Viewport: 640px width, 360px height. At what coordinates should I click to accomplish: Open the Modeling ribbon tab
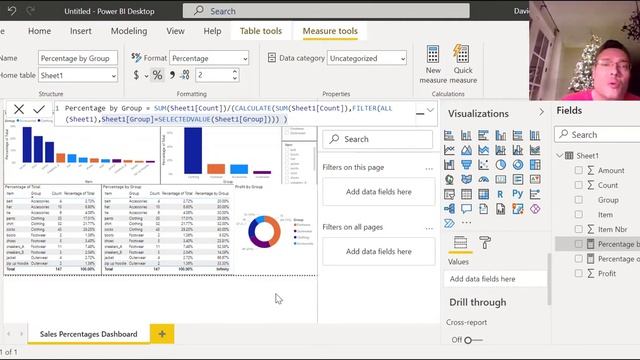129,31
